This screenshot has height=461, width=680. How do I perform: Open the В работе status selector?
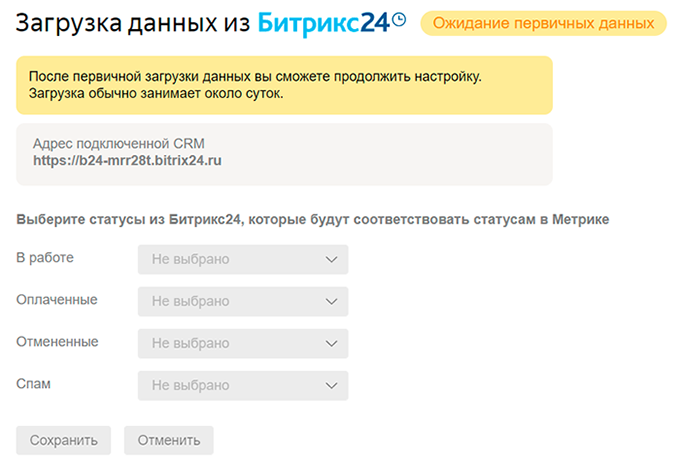(242, 260)
